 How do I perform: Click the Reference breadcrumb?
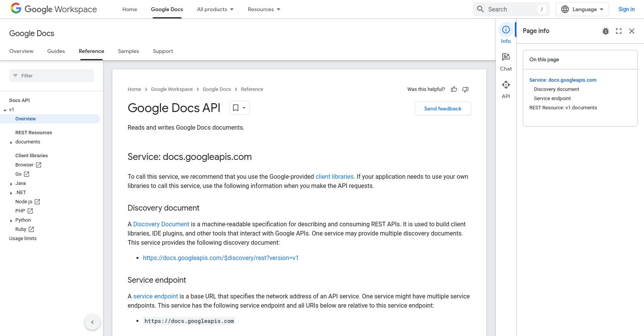tap(252, 89)
